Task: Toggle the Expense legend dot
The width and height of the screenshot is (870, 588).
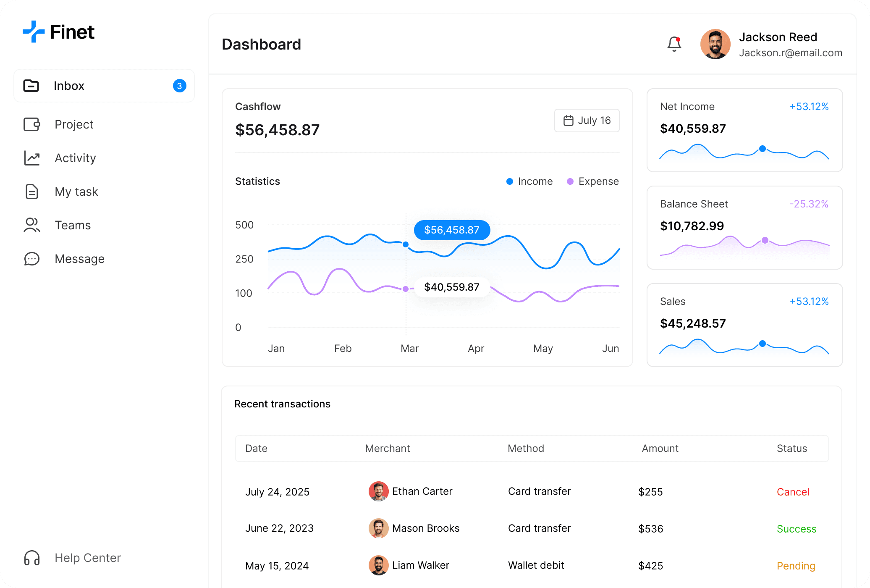Action: coord(570,181)
